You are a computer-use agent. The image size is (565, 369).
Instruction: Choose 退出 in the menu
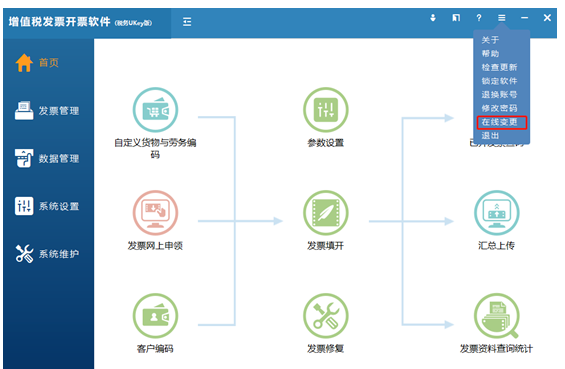[490, 136]
